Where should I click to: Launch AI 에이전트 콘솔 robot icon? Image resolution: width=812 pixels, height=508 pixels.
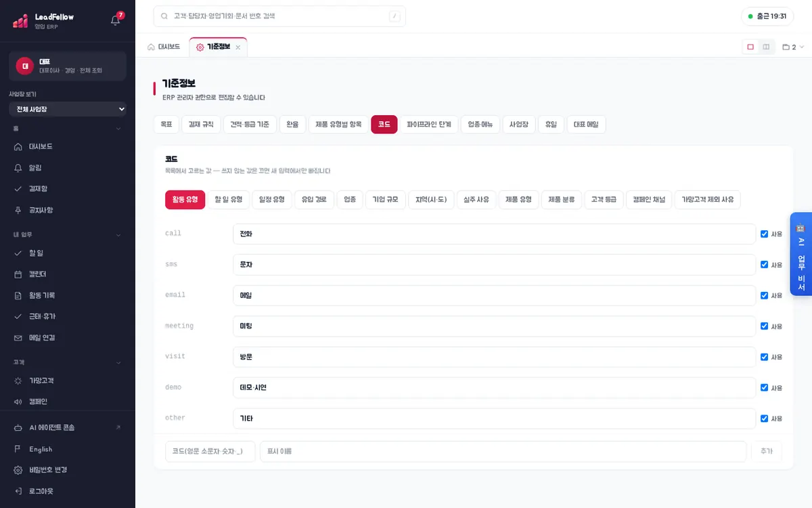(18, 428)
